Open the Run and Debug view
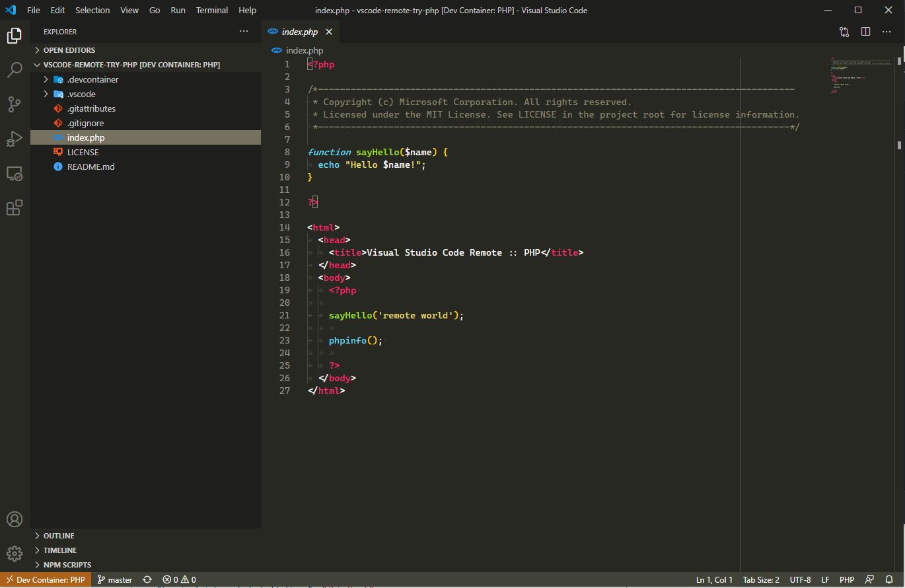905x588 pixels. click(x=15, y=139)
